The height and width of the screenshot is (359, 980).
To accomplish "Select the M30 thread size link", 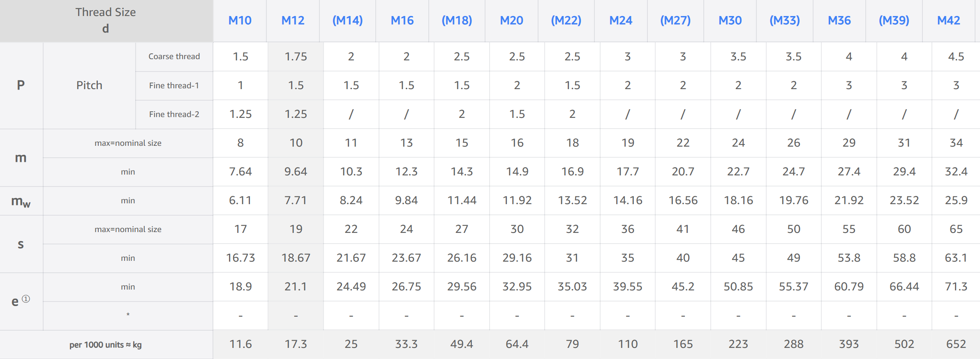I will pyautogui.click(x=730, y=21).
